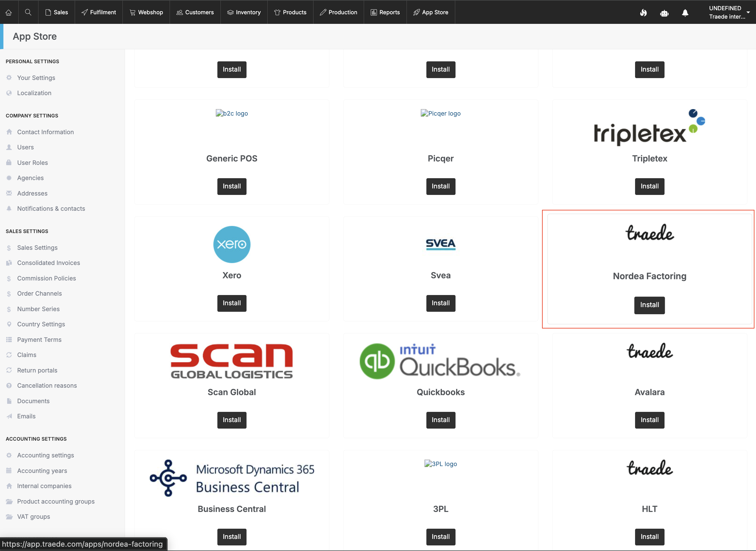Open Consolidated Invoices settings

tap(49, 263)
